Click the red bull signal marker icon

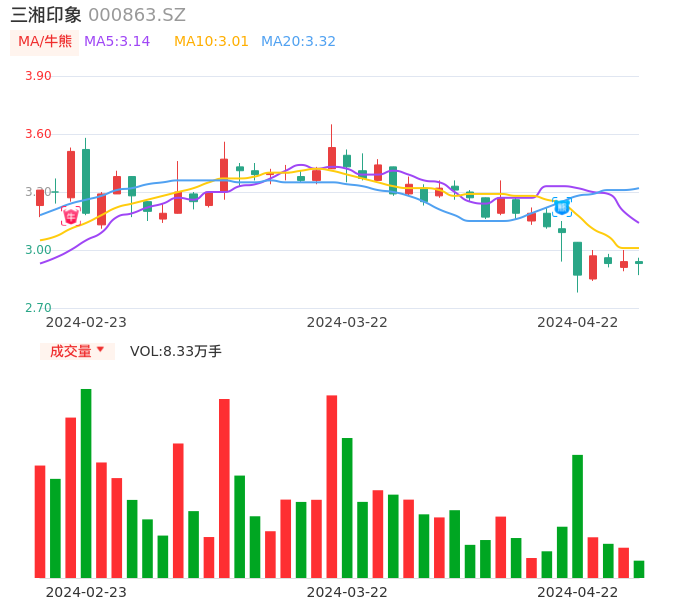point(70,216)
